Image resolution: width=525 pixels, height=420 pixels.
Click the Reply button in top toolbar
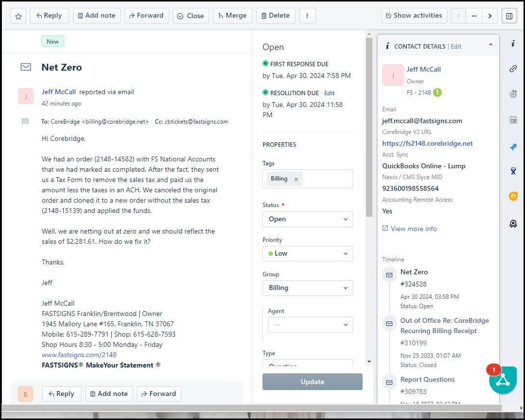point(49,16)
